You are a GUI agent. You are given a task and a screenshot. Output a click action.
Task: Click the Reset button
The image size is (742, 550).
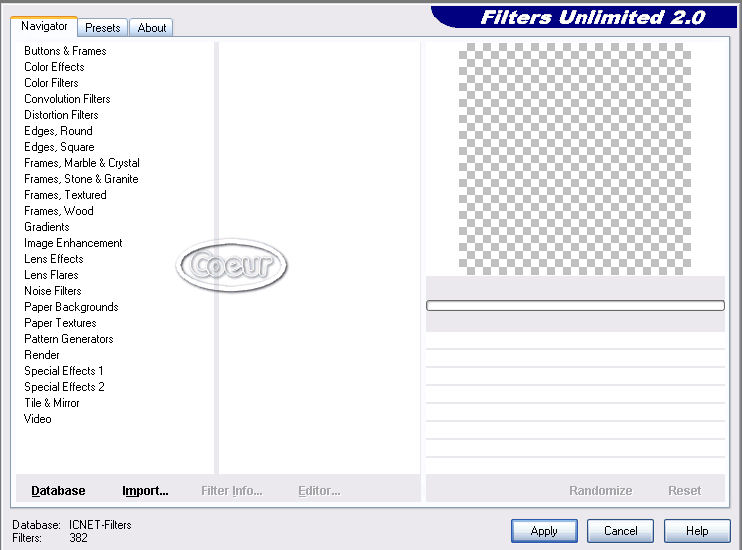pos(684,491)
